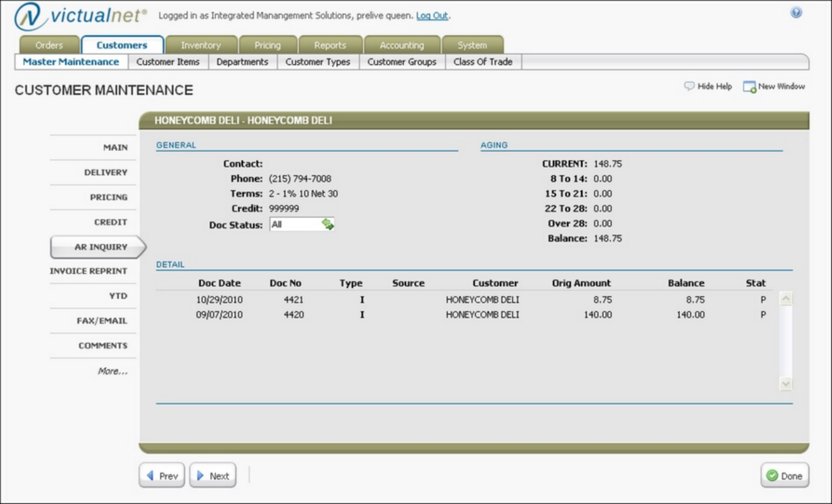Open the Pricing top tab
The height and width of the screenshot is (504, 832).
[x=268, y=45]
